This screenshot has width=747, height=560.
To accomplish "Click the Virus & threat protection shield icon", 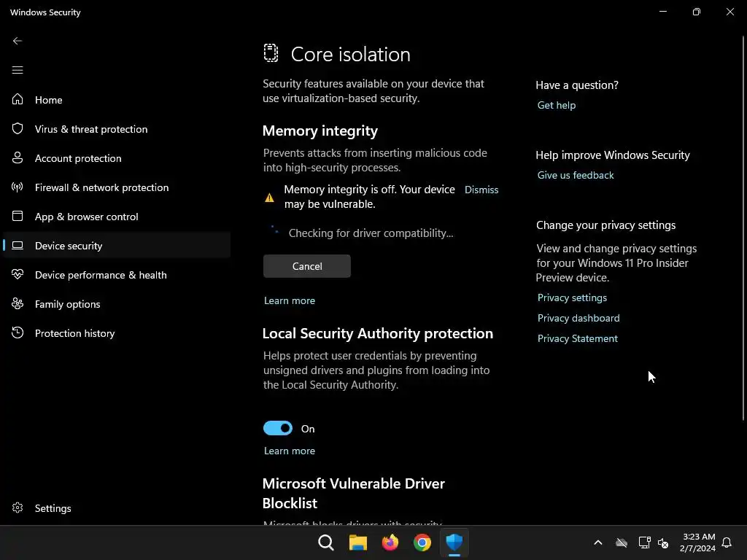I will [x=18, y=128].
